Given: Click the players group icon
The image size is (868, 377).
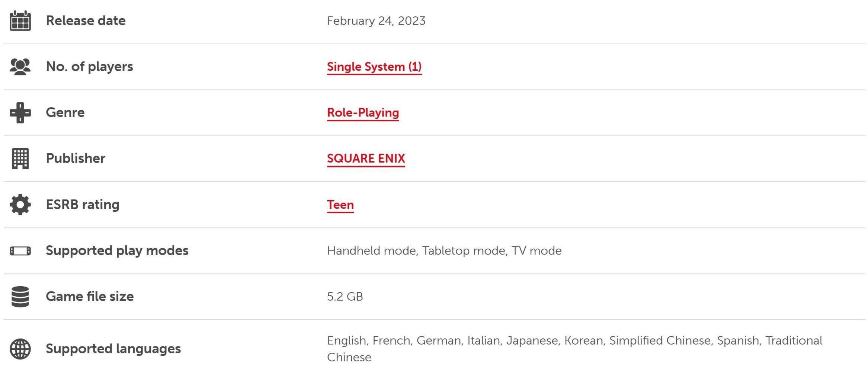Looking at the screenshot, I should click(x=20, y=67).
